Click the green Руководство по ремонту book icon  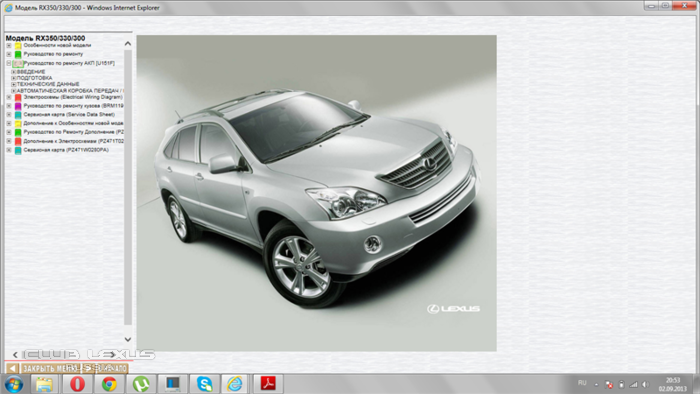pyautogui.click(x=18, y=54)
